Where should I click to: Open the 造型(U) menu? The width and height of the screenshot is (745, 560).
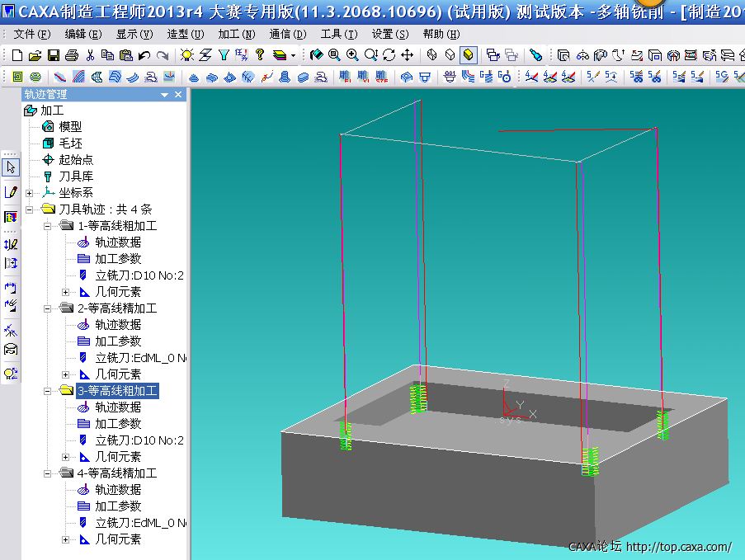[185, 34]
